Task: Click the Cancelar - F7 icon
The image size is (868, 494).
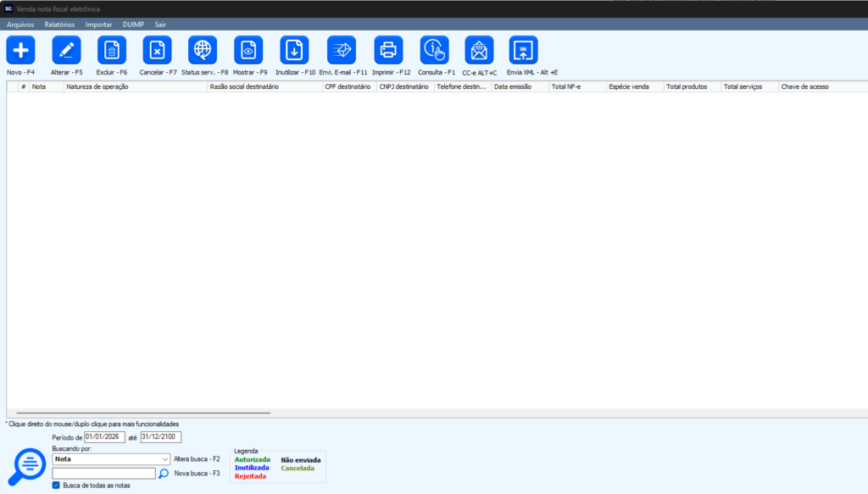Action: click(x=157, y=50)
